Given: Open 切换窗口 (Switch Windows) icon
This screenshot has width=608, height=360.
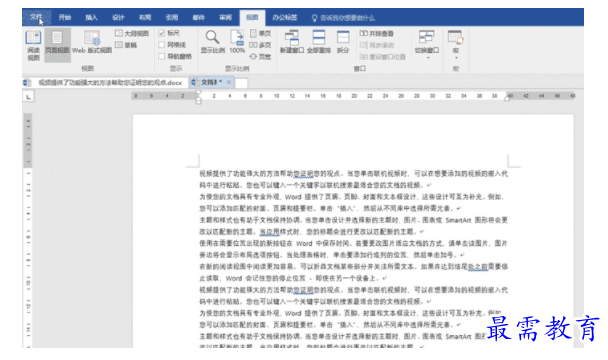Looking at the screenshot, I should 427,37.
